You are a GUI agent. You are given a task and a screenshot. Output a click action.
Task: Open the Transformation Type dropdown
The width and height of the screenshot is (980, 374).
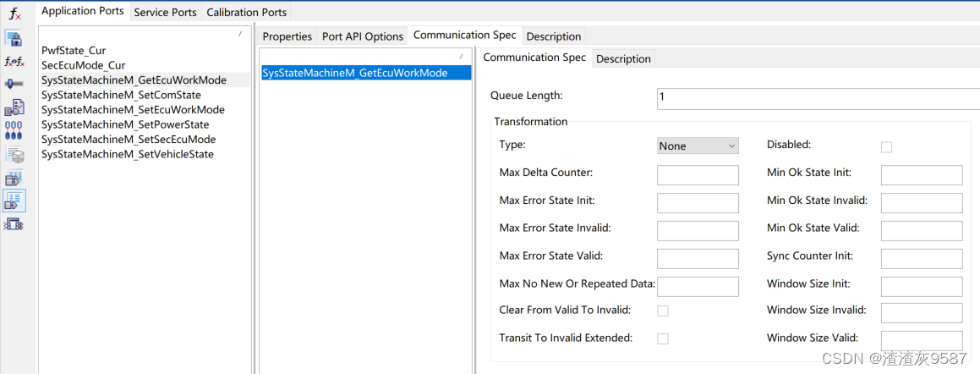(698, 146)
